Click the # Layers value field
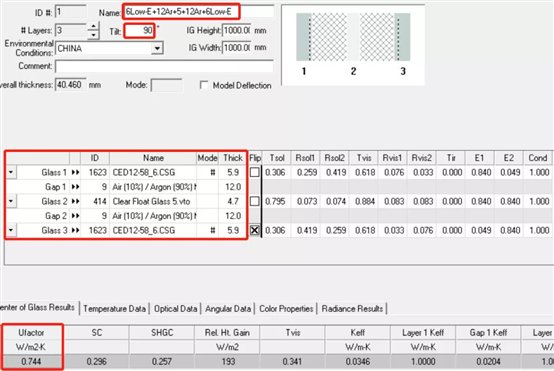554x371 pixels. coord(71,30)
